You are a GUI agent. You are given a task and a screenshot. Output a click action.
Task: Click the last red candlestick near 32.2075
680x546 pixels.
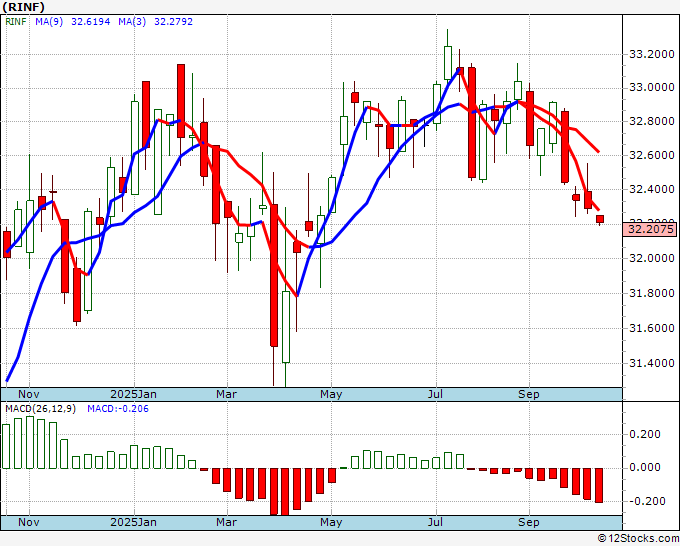click(600, 219)
